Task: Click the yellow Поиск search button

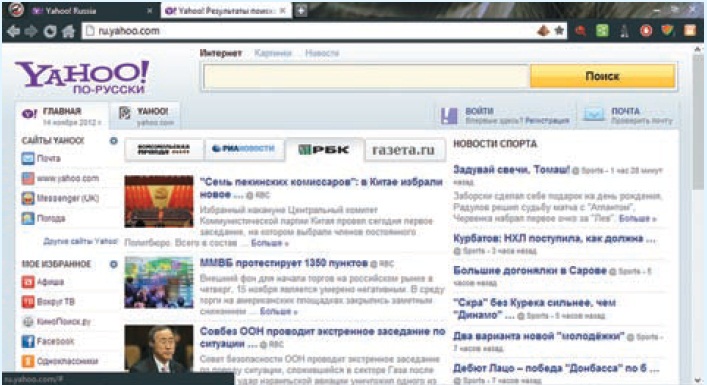Action: click(x=602, y=76)
